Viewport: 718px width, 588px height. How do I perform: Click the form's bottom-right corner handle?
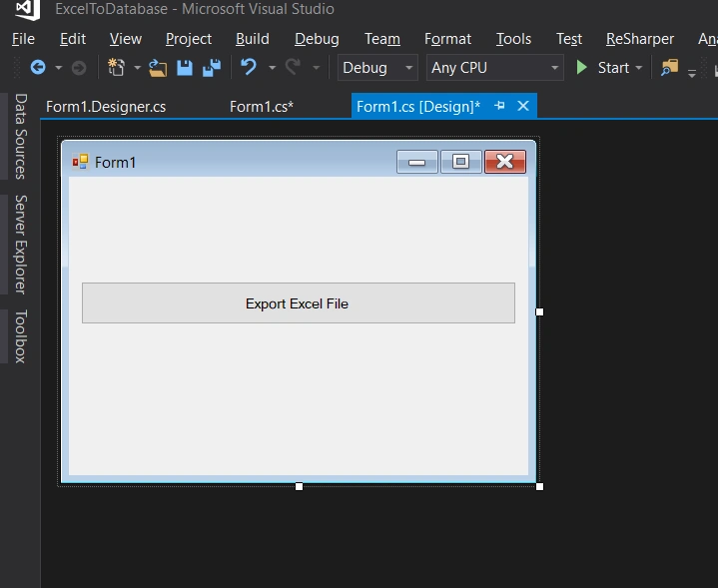539,486
